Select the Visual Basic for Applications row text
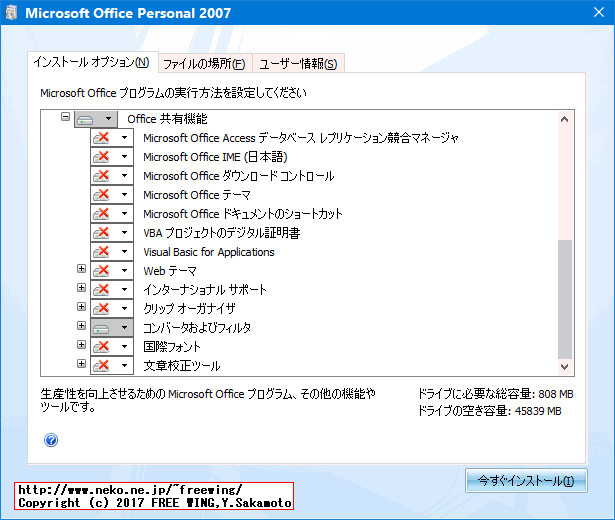The image size is (615, 520). click(209, 252)
